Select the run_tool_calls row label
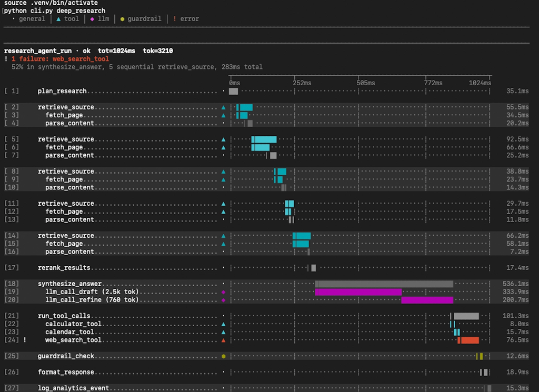Image resolution: width=539 pixels, height=392 pixels. pyautogui.click(x=64, y=316)
